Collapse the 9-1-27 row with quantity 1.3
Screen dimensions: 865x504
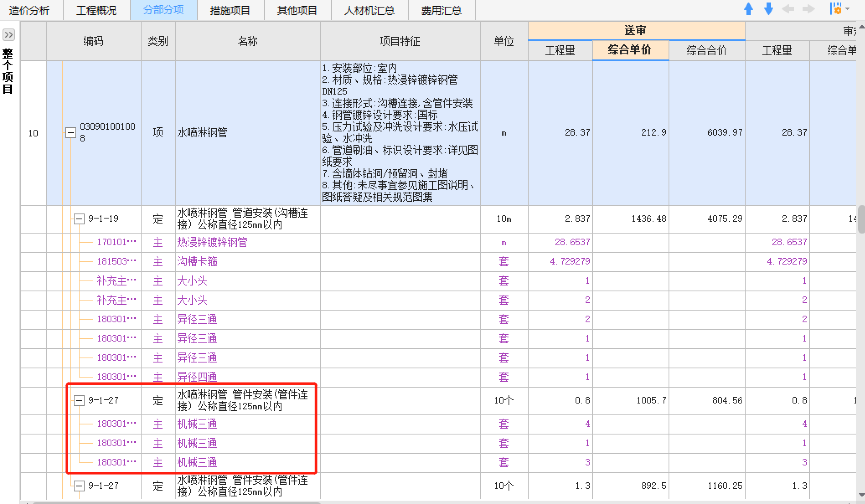79,486
